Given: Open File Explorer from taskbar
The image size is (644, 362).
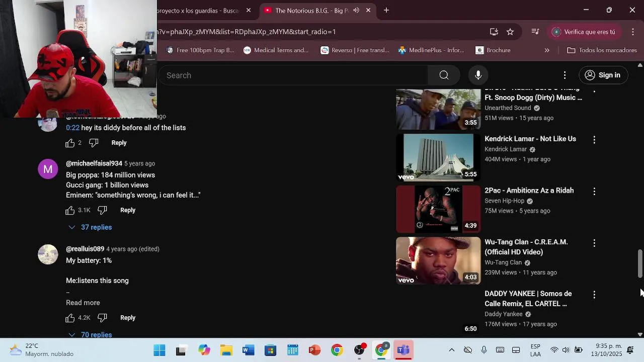Looking at the screenshot, I should (226, 350).
